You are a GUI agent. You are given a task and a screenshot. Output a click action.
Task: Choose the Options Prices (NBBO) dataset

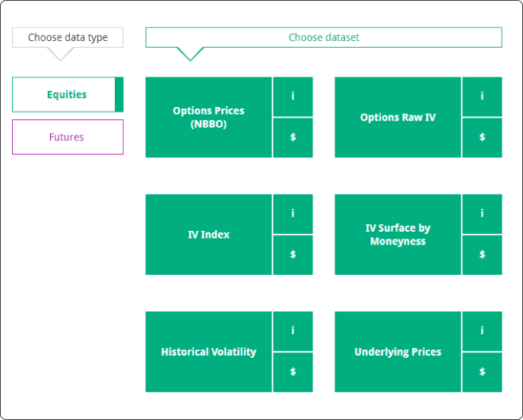tap(208, 117)
